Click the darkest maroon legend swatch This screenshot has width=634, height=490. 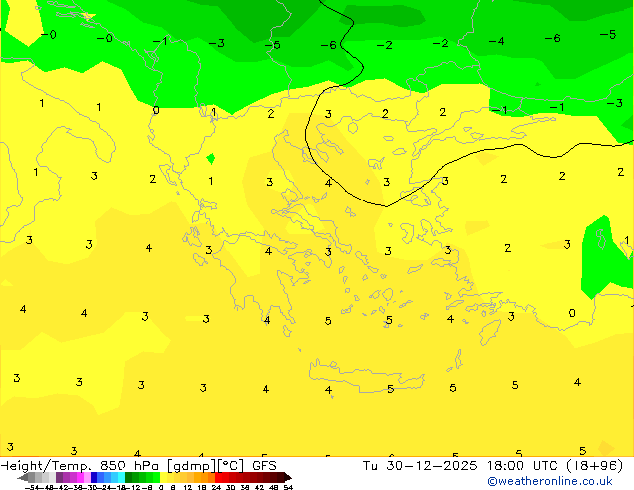[280, 478]
